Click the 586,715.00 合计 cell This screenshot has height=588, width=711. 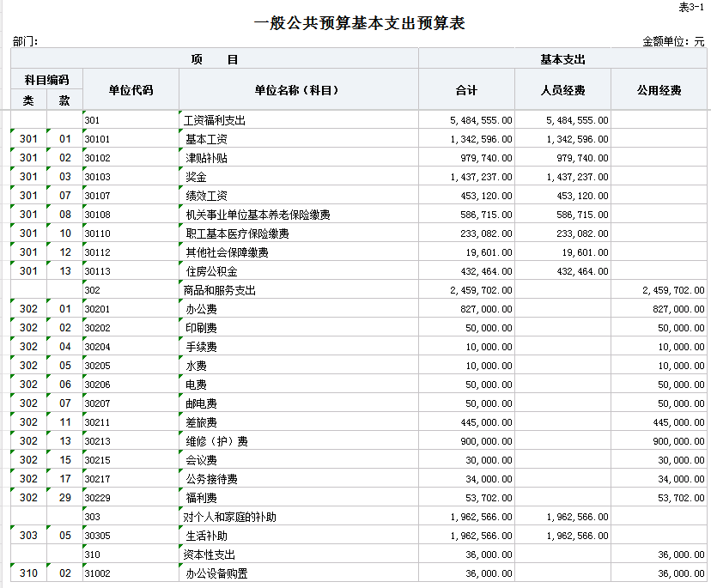[466, 215]
